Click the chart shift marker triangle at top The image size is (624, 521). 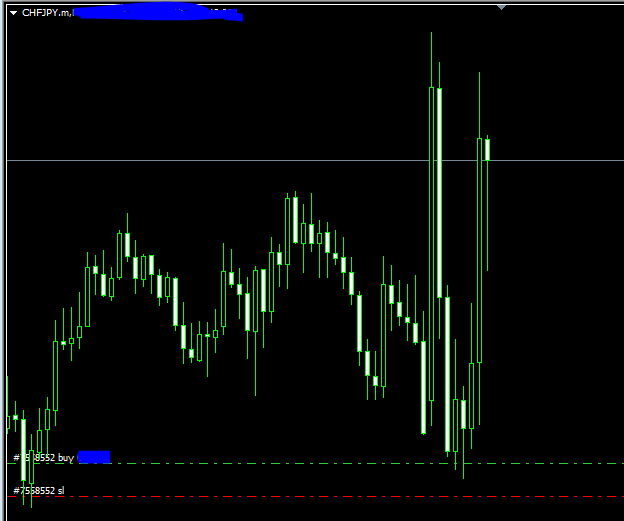tap(501, 7)
